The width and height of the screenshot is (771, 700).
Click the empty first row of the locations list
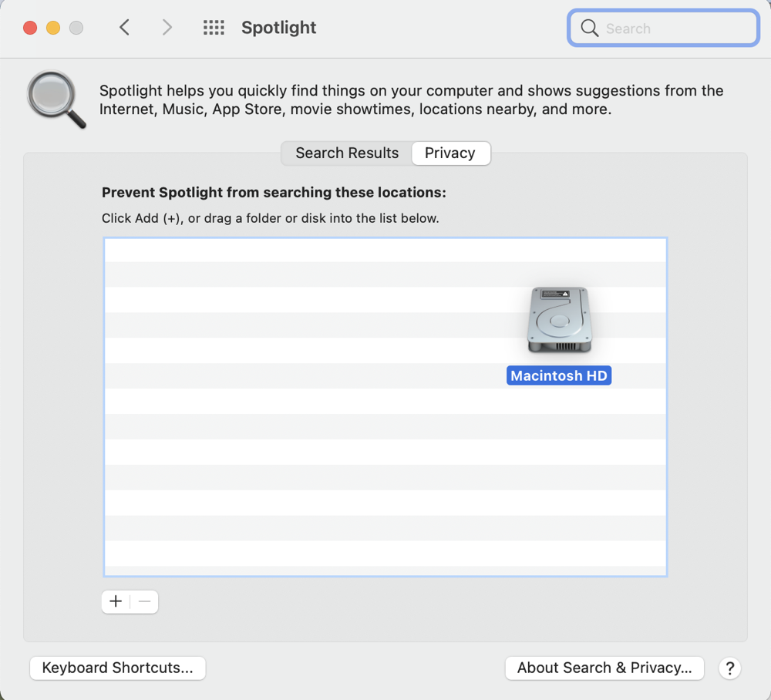tap(308, 250)
